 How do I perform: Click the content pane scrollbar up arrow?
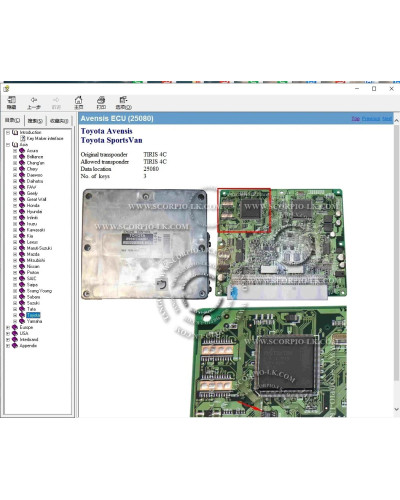[x=396, y=120]
